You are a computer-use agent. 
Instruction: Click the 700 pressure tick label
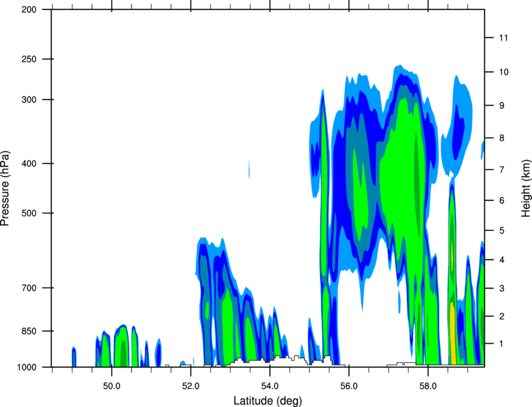(x=29, y=288)
